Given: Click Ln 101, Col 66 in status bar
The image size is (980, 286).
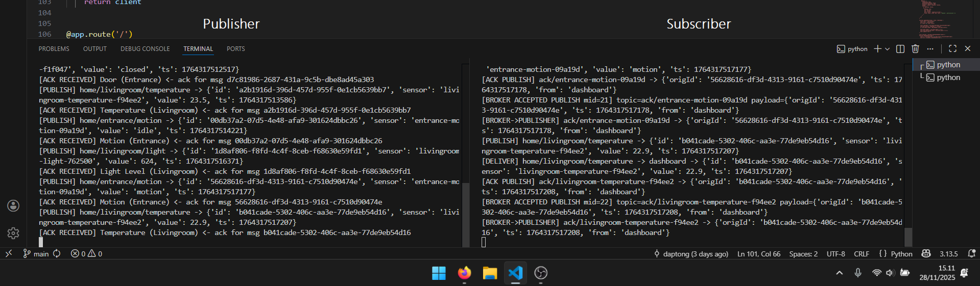Looking at the screenshot, I should 759,254.
